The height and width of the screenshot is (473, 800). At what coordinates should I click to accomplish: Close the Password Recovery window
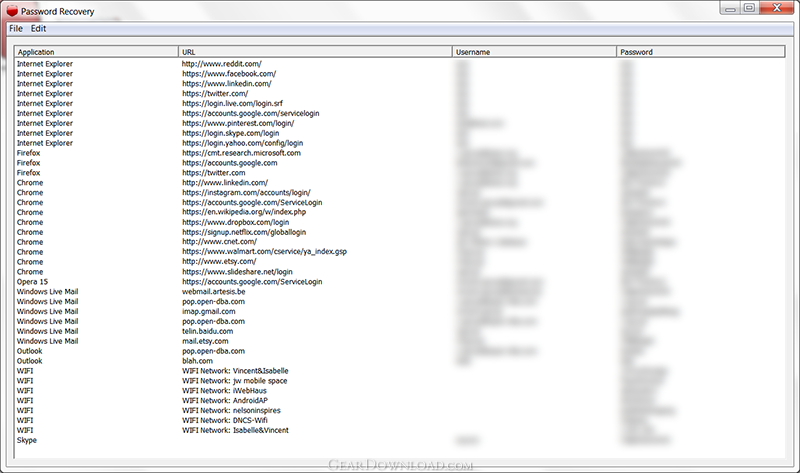point(777,8)
